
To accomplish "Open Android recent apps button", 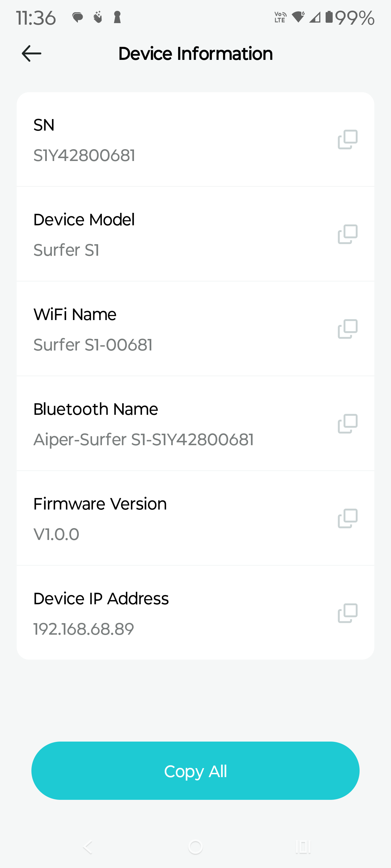I will click(x=303, y=847).
